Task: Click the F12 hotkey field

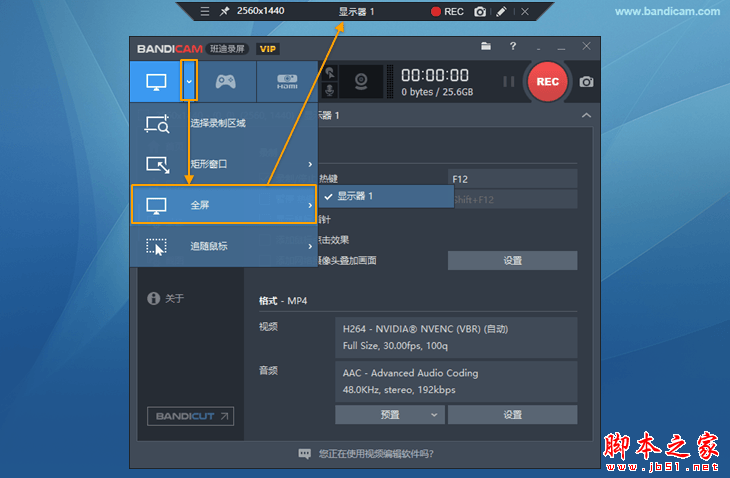Action: (x=513, y=179)
